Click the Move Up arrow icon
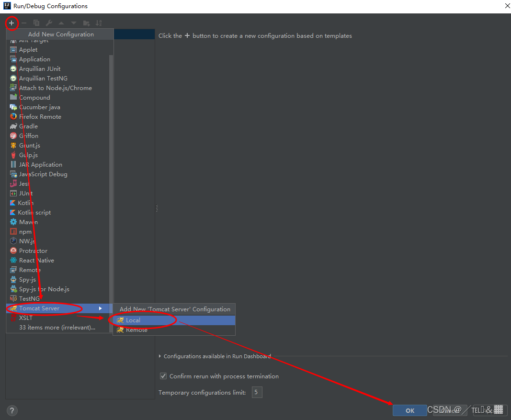The height and width of the screenshot is (420, 511). (x=61, y=23)
